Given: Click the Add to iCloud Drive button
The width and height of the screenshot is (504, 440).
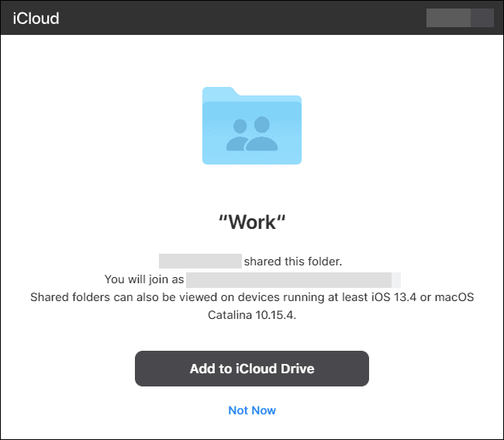Looking at the screenshot, I should point(252,369).
